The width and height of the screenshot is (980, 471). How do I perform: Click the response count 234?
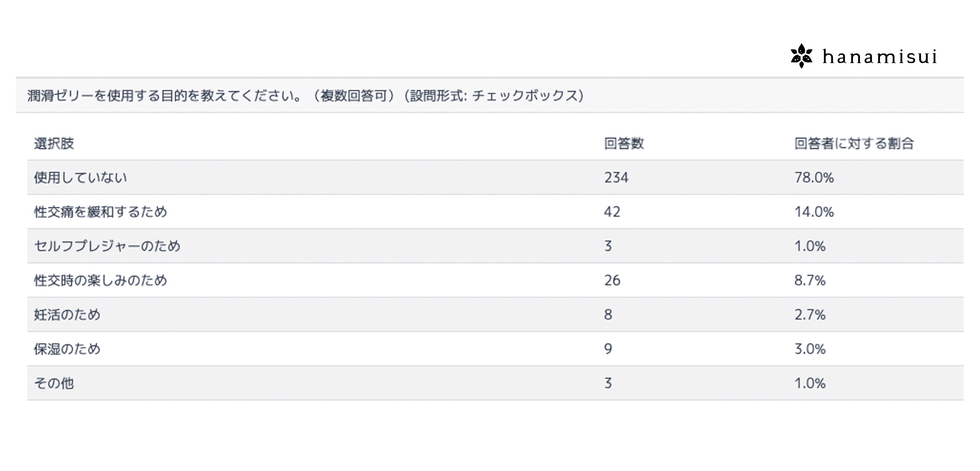616,178
